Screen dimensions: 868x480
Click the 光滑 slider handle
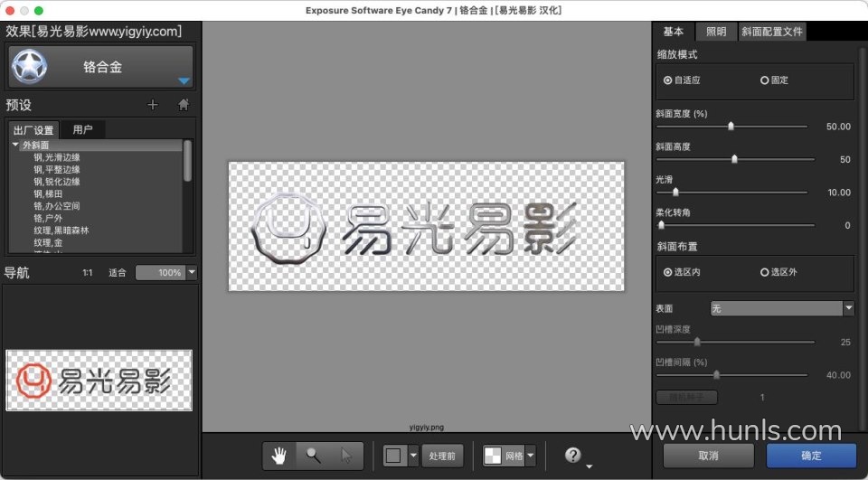675,193
